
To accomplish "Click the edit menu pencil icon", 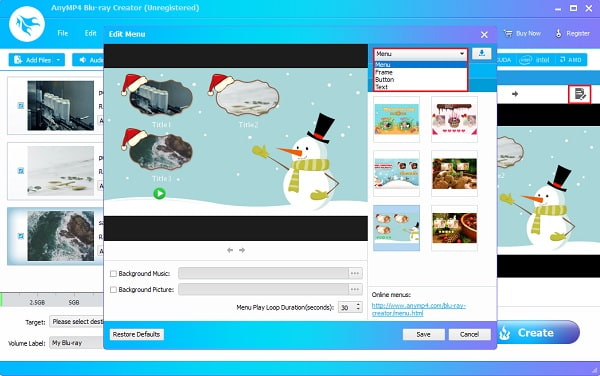I will click(x=580, y=94).
